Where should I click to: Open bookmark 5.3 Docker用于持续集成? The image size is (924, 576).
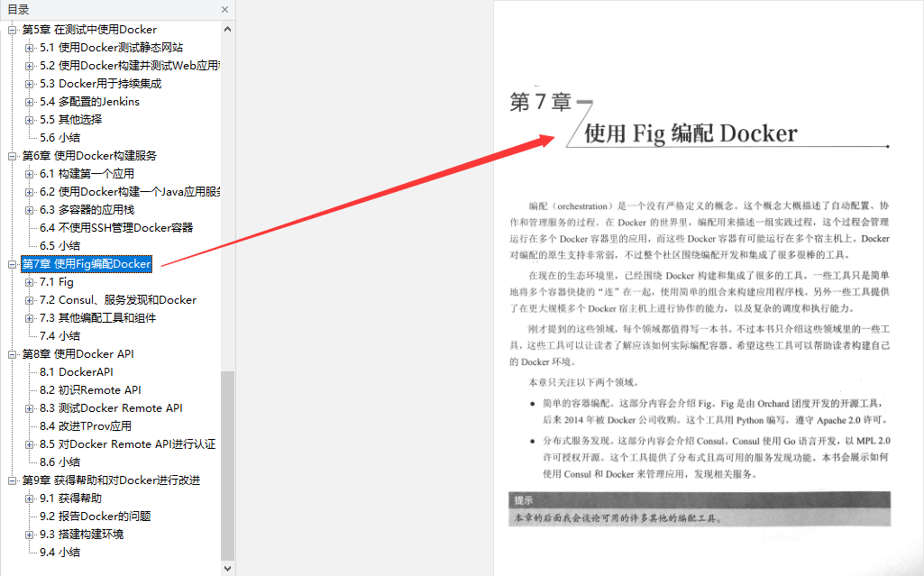pyautogui.click(x=101, y=84)
